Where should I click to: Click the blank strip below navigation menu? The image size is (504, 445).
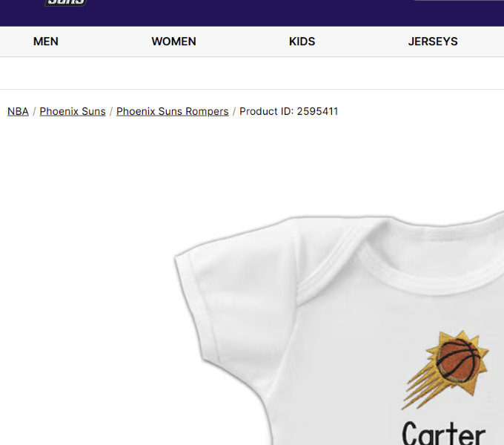(252, 73)
